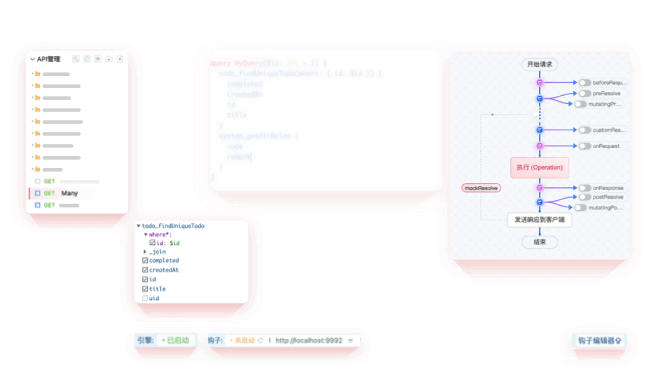Toggle the beforeRequest hook switch
656x379 pixels.
[584, 83]
